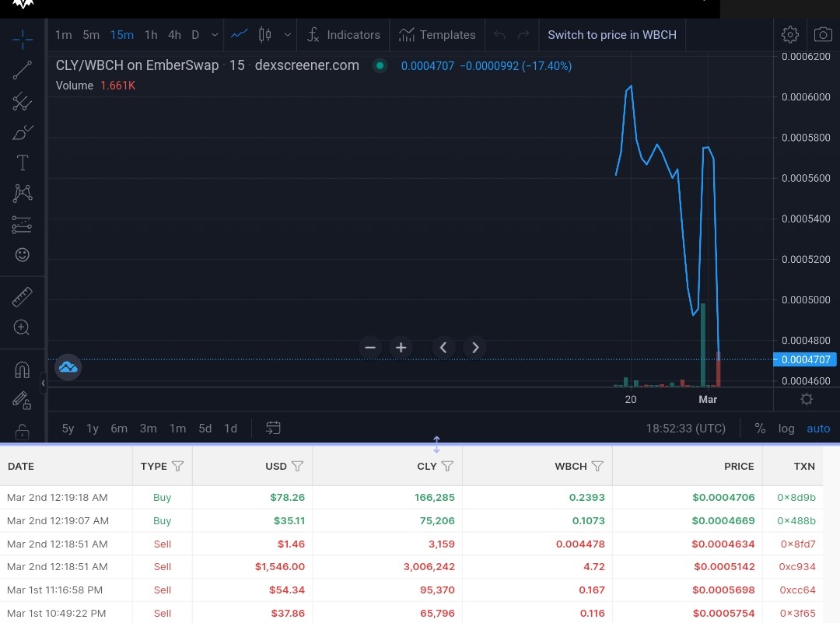Open the Indicators menu

[x=344, y=35]
